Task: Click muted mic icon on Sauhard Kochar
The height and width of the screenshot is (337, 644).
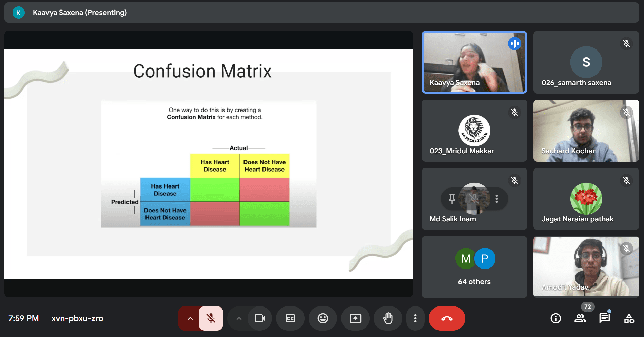Action: [x=626, y=112]
